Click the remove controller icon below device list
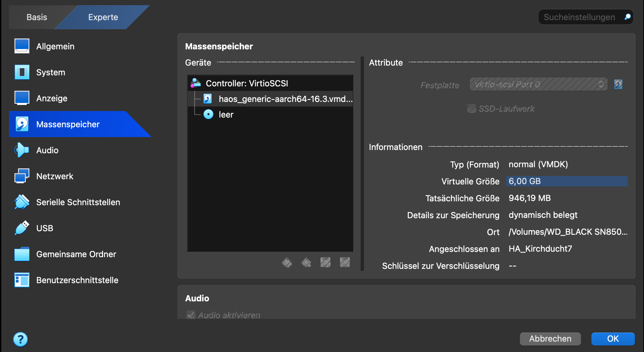The width and height of the screenshot is (644, 352). point(306,262)
